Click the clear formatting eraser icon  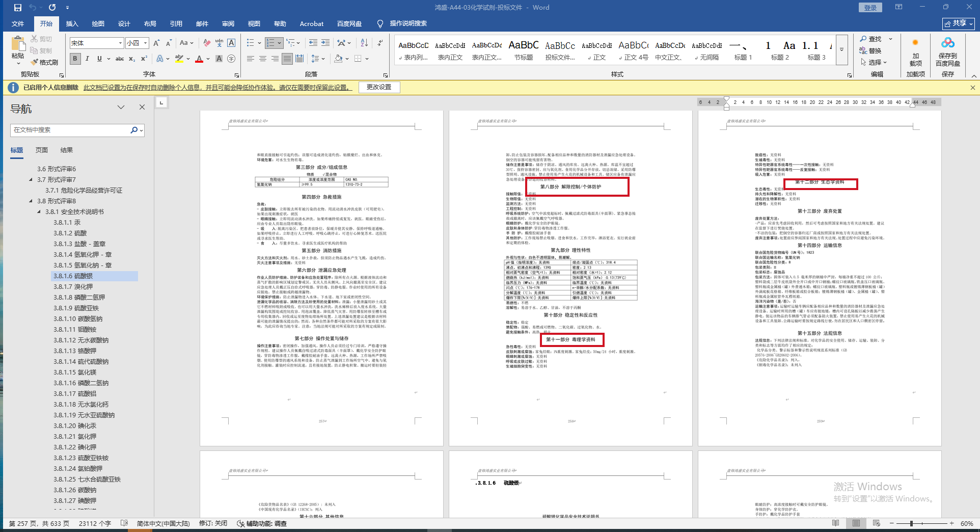(x=207, y=43)
